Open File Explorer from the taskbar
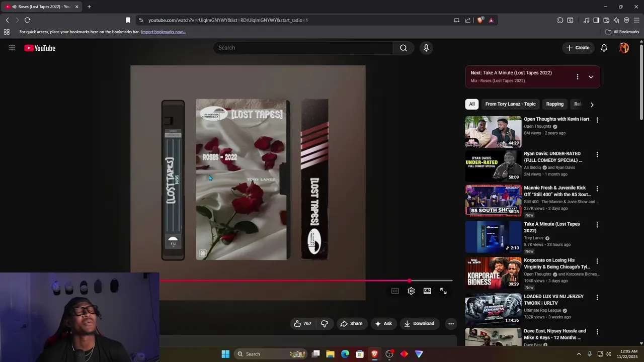This screenshot has width=644, height=362. point(330,354)
